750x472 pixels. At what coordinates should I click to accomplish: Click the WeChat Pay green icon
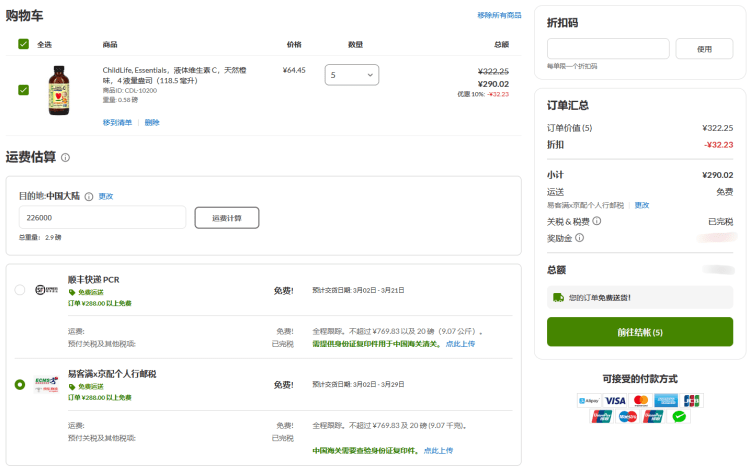(x=679, y=417)
